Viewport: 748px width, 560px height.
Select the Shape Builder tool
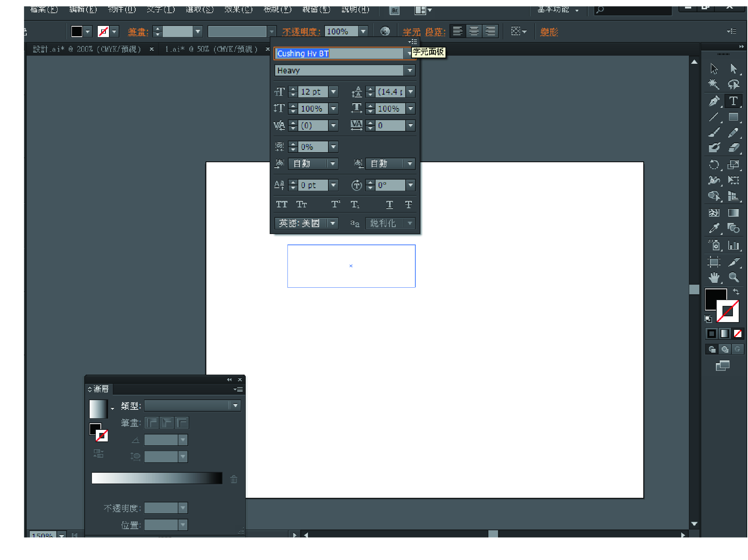pos(714,196)
